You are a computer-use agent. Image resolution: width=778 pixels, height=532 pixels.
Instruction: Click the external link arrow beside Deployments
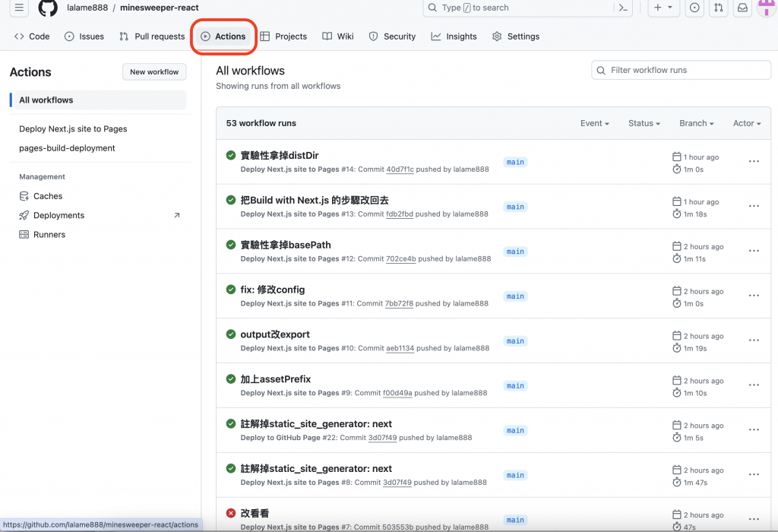point(176,215)
